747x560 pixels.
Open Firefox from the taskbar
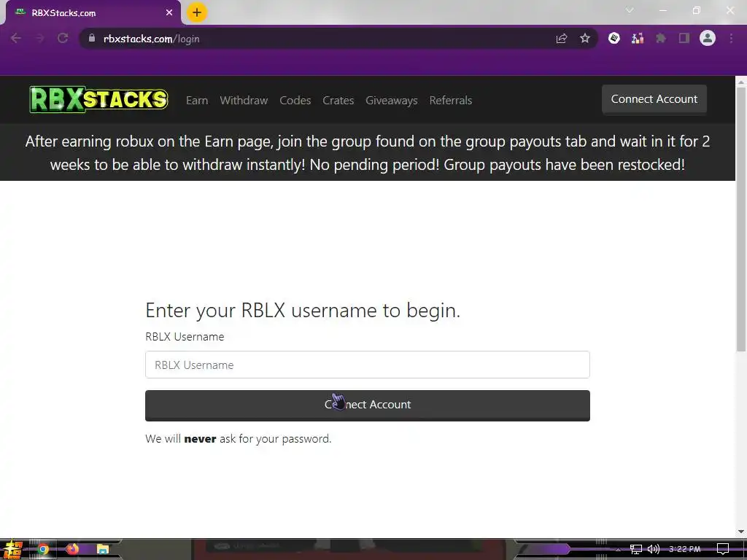(72, 550)
